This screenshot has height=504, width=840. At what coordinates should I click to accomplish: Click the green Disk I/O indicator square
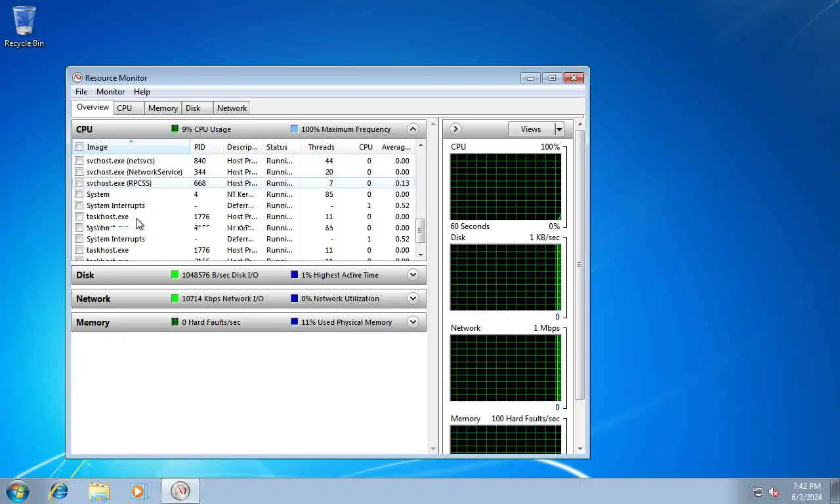tap(175, 275)
